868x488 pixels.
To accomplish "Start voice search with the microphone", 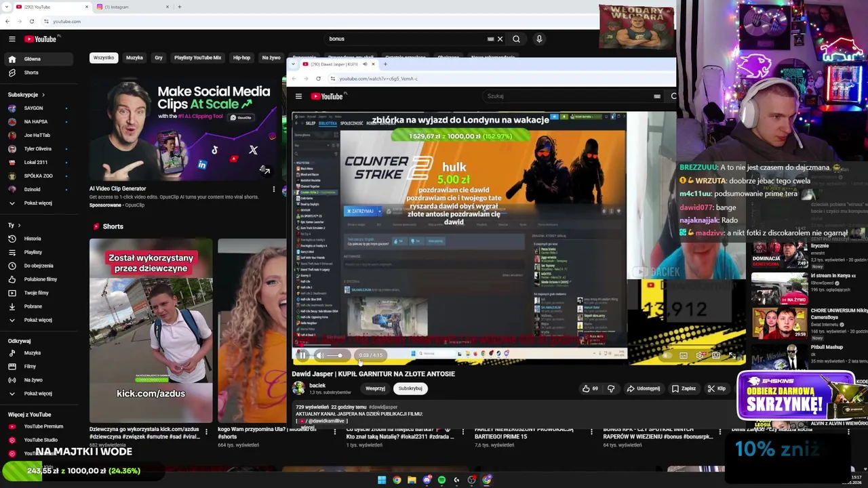I will pos(539,39).
